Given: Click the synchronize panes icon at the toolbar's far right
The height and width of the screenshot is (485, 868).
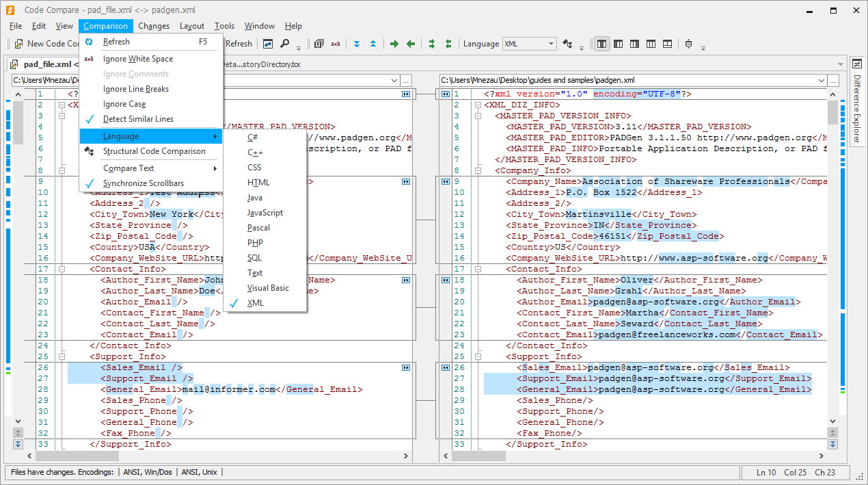Looking at the screenshot, I should point(688,44).
